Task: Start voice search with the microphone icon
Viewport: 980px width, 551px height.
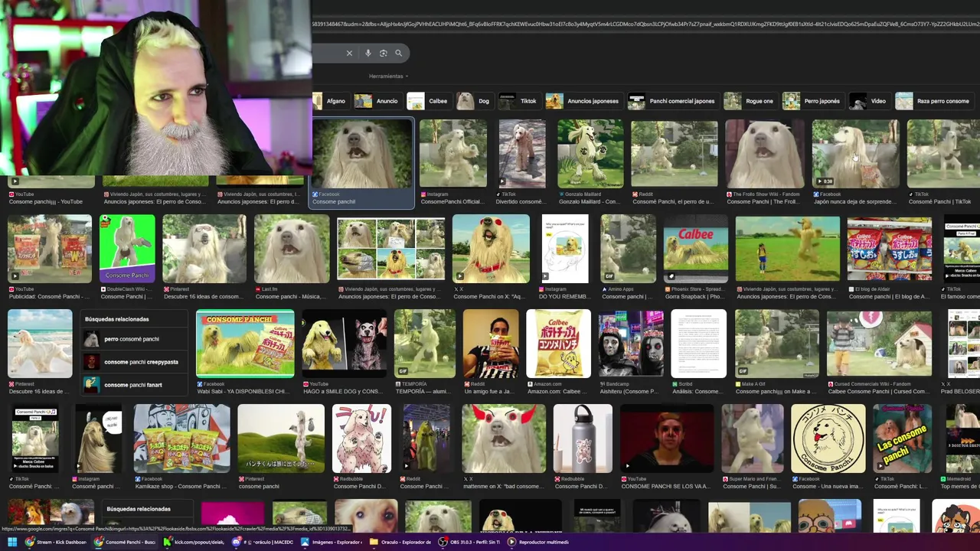Action: [368, 53]
